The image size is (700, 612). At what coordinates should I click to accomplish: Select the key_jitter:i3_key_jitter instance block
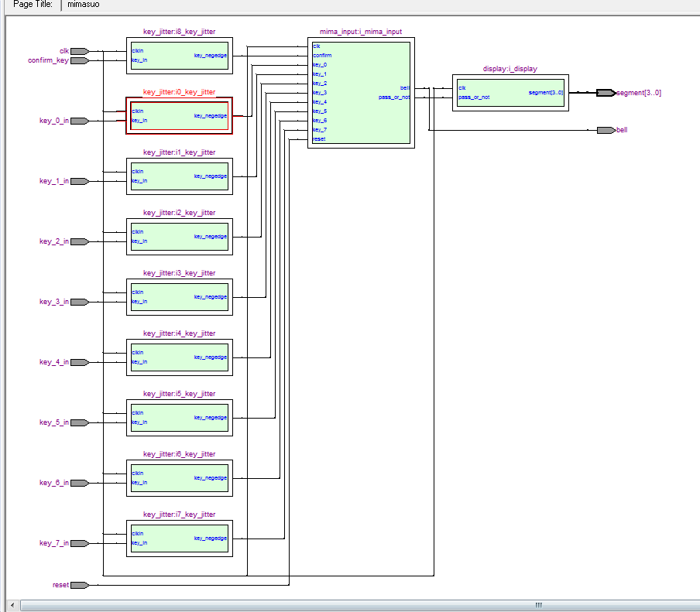coord(179,297)
